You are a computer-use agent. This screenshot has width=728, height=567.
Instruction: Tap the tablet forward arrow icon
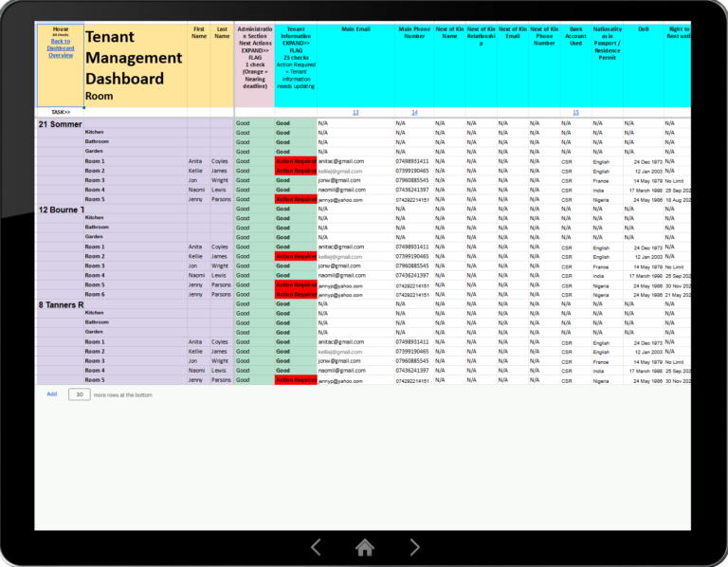click(x=414, y=547)
